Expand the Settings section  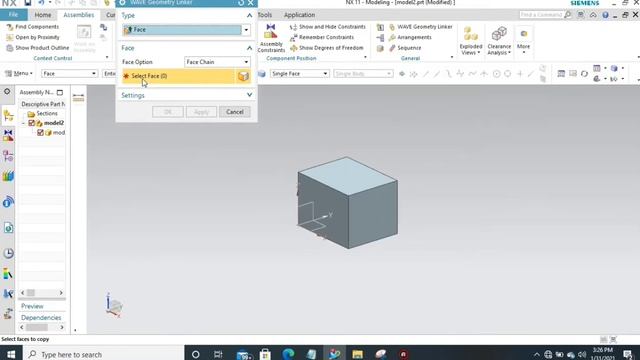click(x=249, y=95)
